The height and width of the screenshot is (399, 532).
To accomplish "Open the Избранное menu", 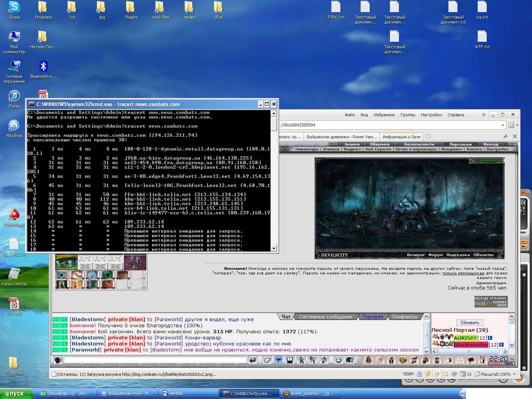I will (x=384, y=115).
